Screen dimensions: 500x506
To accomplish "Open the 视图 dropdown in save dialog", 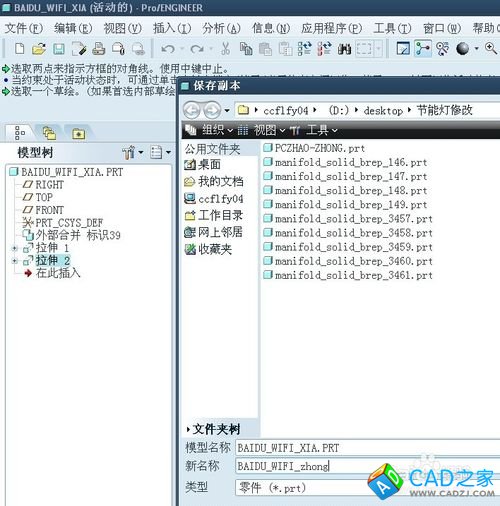I will (x=261, y=130).
